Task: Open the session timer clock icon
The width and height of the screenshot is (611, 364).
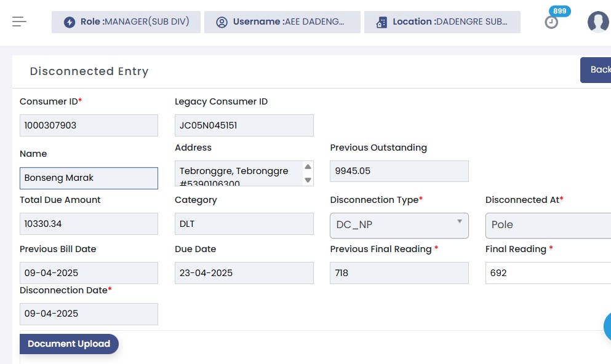Action: [551, 23]
